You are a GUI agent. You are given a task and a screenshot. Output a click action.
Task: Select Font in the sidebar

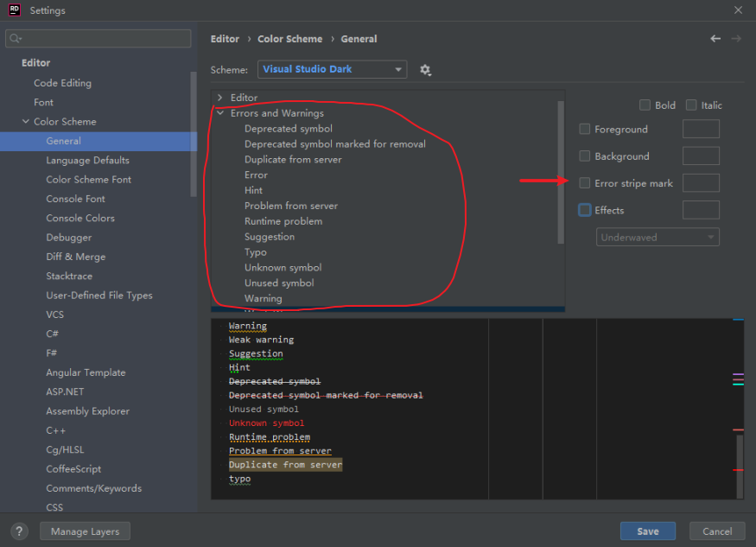[x=43, y=102]
